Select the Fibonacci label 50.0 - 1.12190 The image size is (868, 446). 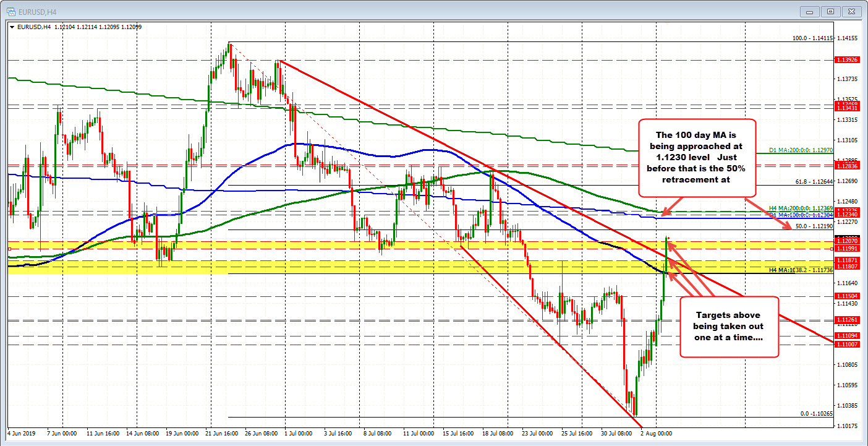[x=815, y=226]
